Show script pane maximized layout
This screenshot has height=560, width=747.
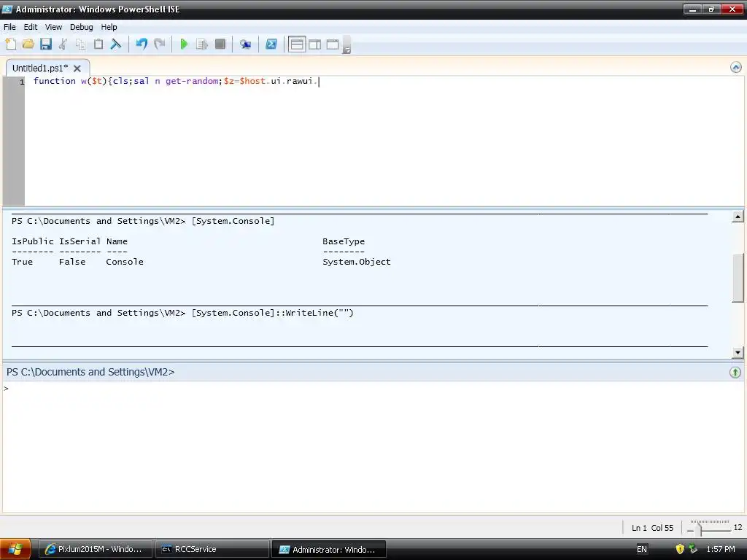pos(333,44)
